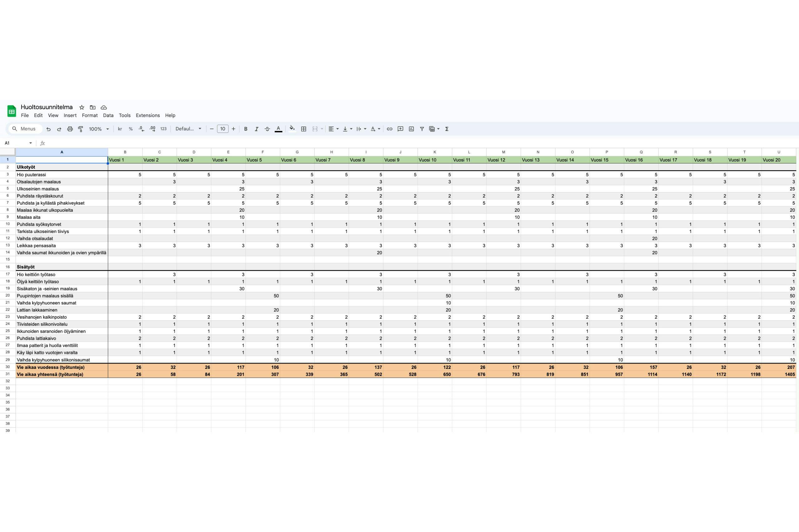Click the font size field showing 10

(x=223, y=129)
